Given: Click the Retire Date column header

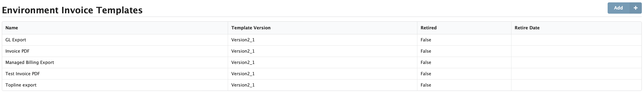Looking at the screenshot, I should point(527,28).
